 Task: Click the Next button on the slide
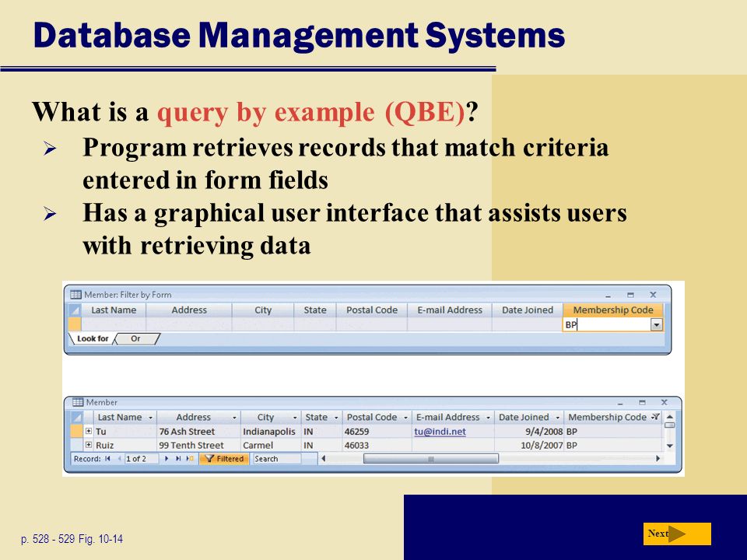(x=676, y=534)
